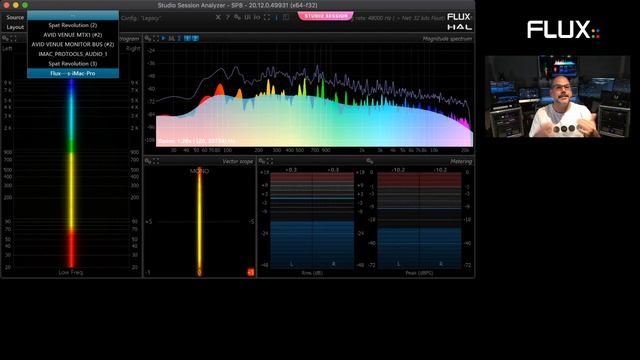The height and width of the screenshot is (360, 640).
Task: Click the window layout icon in top toolbar
Action: pyautogui.click(x=286, y=18)
